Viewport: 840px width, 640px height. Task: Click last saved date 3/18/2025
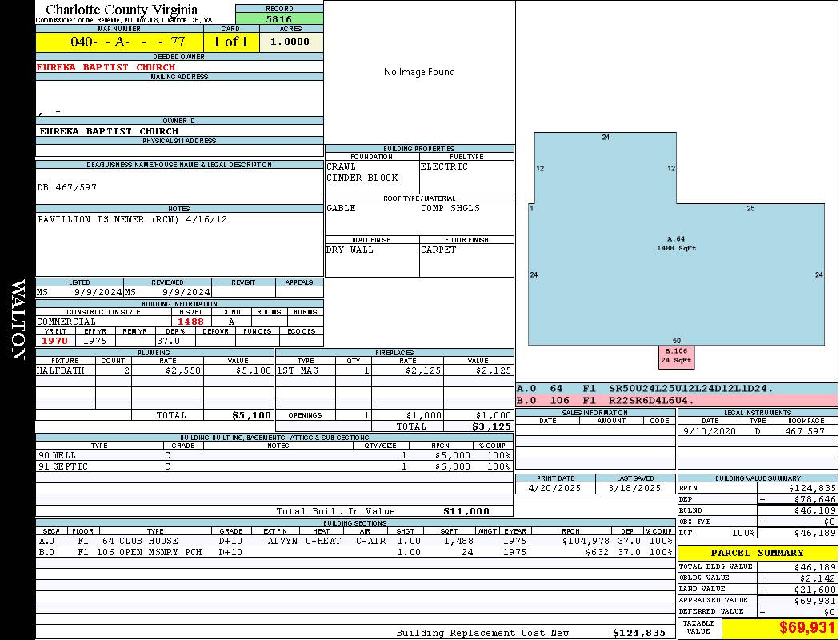pos(634,488)
